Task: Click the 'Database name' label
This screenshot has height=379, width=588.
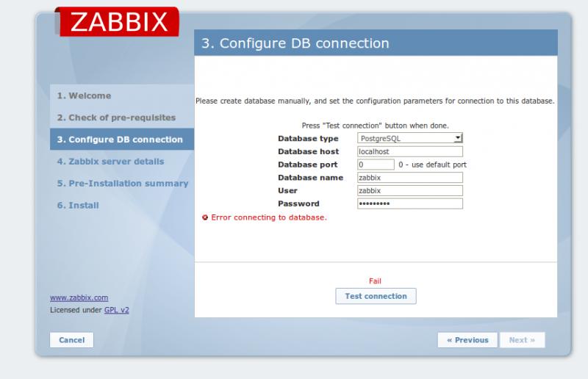Action: click(310, 178)
